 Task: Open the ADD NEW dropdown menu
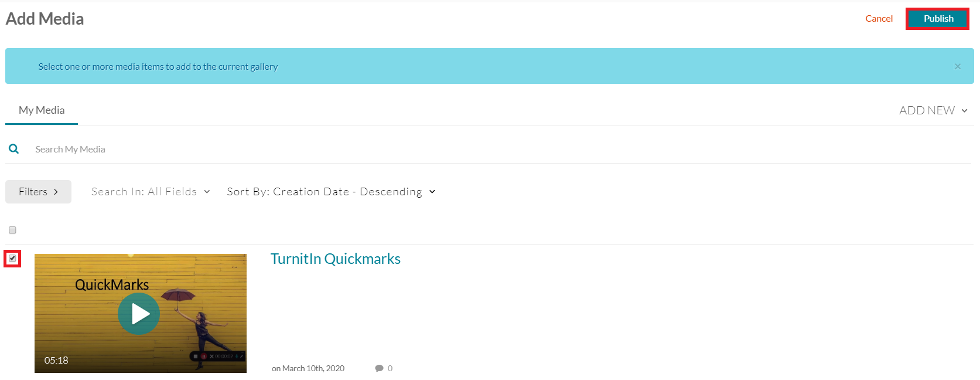point(933,110)
